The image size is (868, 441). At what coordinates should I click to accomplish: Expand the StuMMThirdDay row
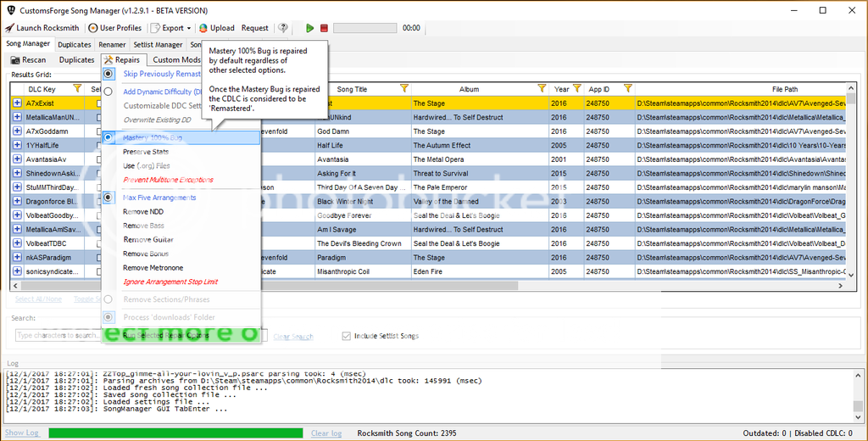pos(17,187)
